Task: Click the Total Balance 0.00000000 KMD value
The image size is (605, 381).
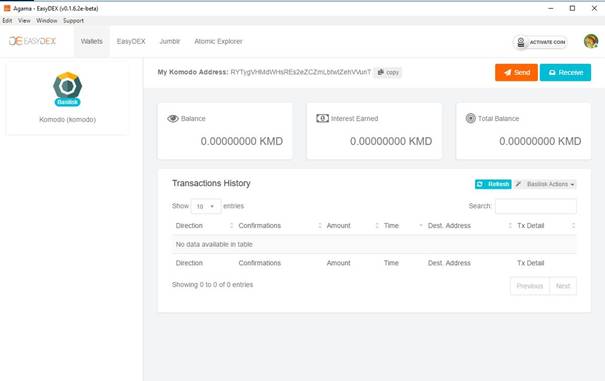Action: pyautogui.click(x=540, y=141)
